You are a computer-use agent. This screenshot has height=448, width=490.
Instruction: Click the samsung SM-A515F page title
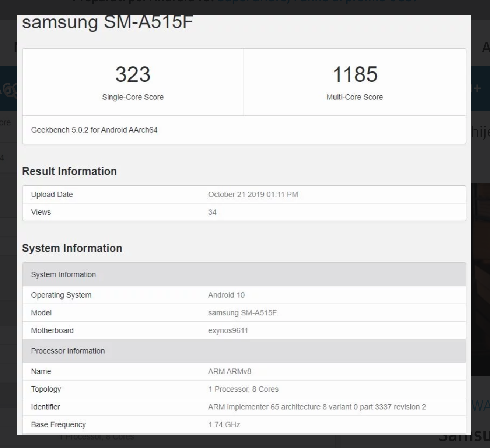108,22
